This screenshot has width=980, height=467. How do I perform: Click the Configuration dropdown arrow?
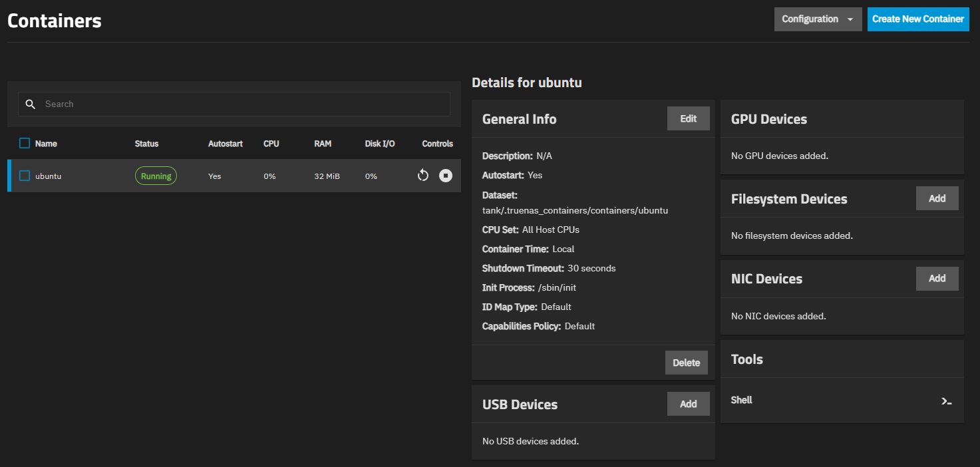(850, 19)
